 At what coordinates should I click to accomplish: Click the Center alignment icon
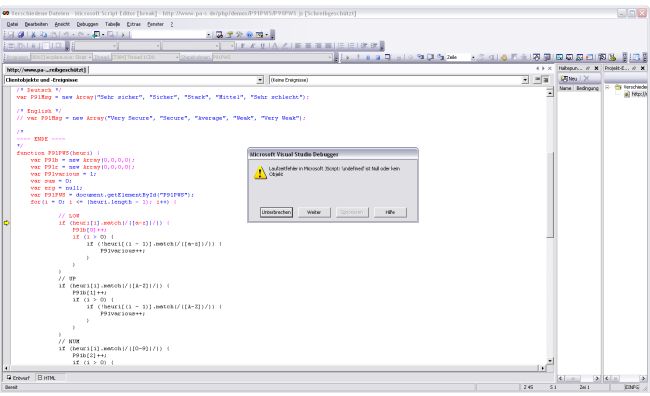tap(308, 46)
